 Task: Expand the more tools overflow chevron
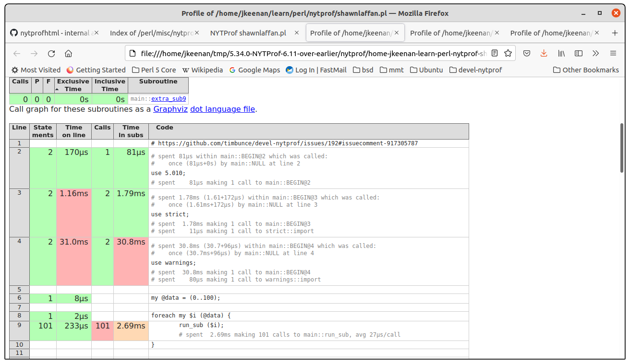coord(596,53)
